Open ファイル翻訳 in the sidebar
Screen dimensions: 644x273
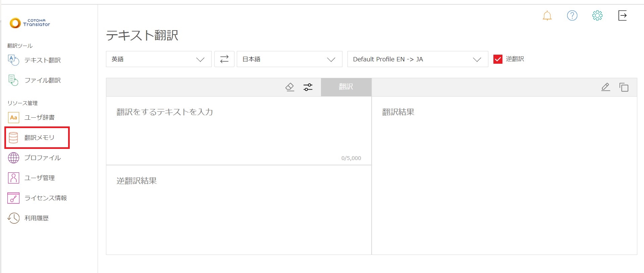point(42,80)
